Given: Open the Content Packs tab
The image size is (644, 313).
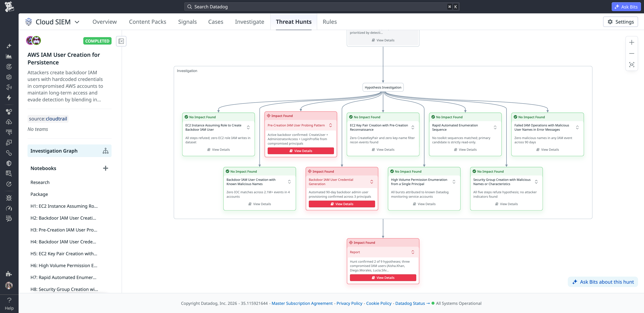Looking at the screenshot, I should tap(147, 22).
